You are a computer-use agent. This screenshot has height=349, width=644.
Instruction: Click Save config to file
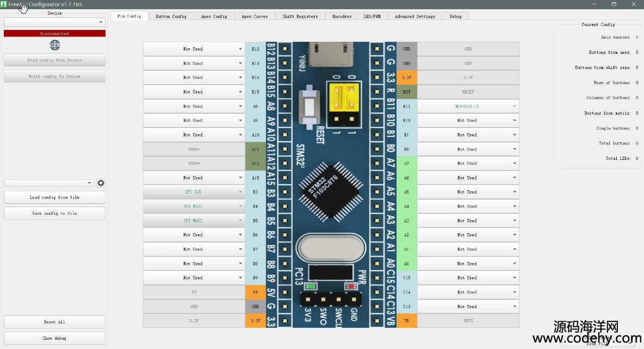54,214
